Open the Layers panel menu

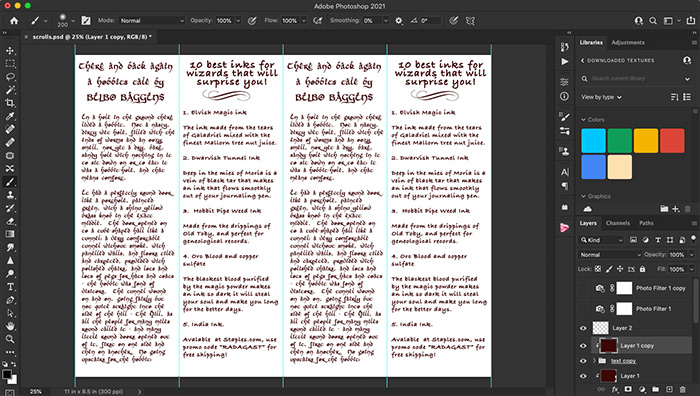point(694,223)
